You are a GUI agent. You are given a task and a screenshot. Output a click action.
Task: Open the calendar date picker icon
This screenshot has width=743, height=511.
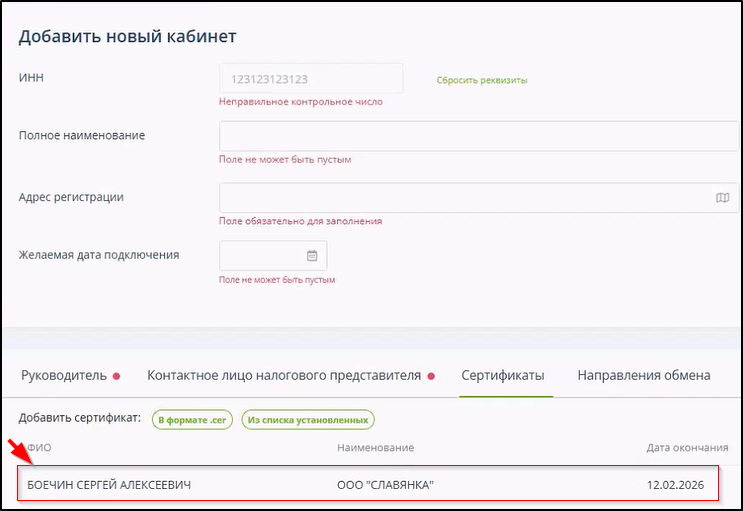click(x=312, y=255)
